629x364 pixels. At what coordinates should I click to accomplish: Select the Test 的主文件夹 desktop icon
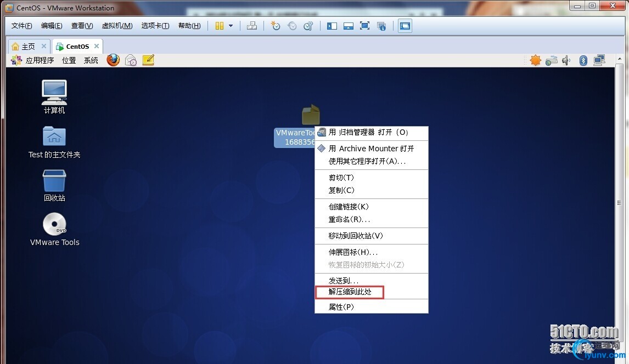click(x=54, y=142)
